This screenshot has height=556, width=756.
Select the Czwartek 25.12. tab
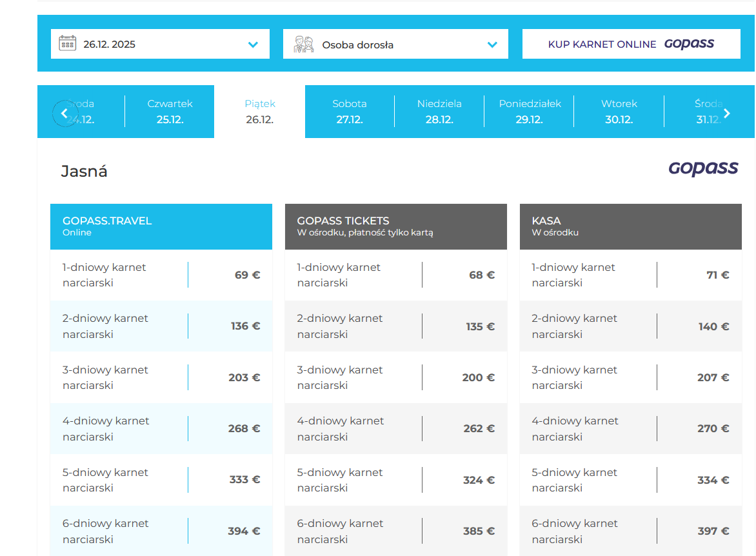tap(170, 112)
